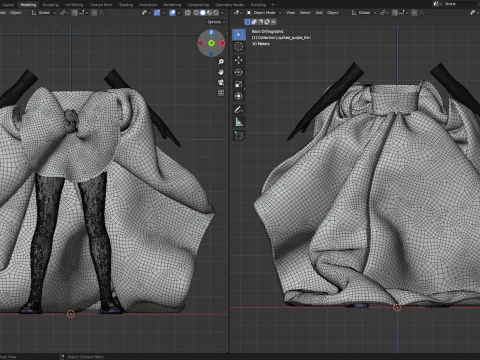
Task: Switch to the Rendering workspace tab
Action: (172, 5)
